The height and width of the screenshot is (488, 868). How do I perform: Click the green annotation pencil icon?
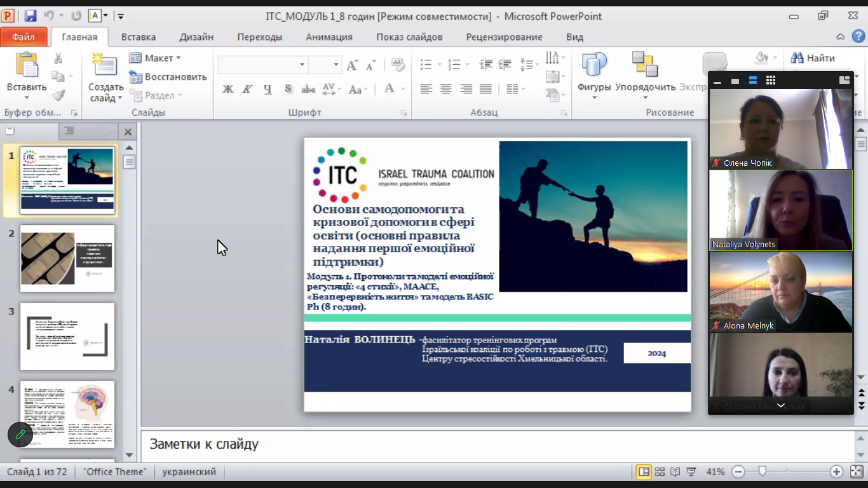pyautogui.click(x=20, y=435)
